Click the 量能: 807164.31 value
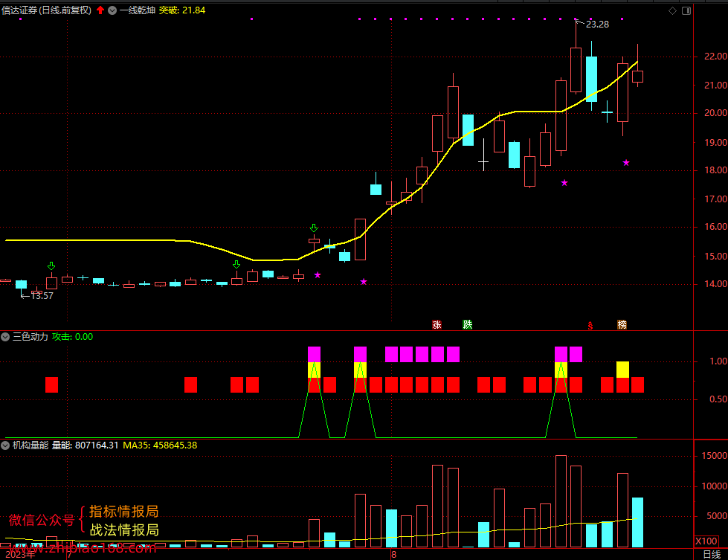The height and width of the screenshot is (560, 728). (85, 445)
